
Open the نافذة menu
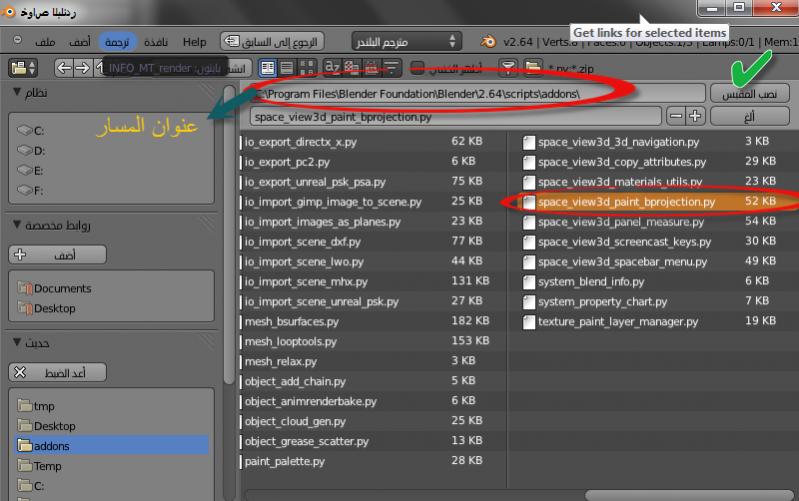156,42
